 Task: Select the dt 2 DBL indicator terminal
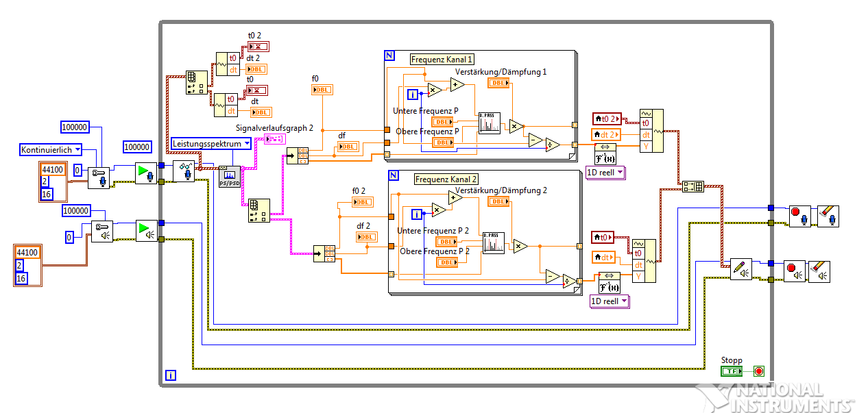click(256, 69)
